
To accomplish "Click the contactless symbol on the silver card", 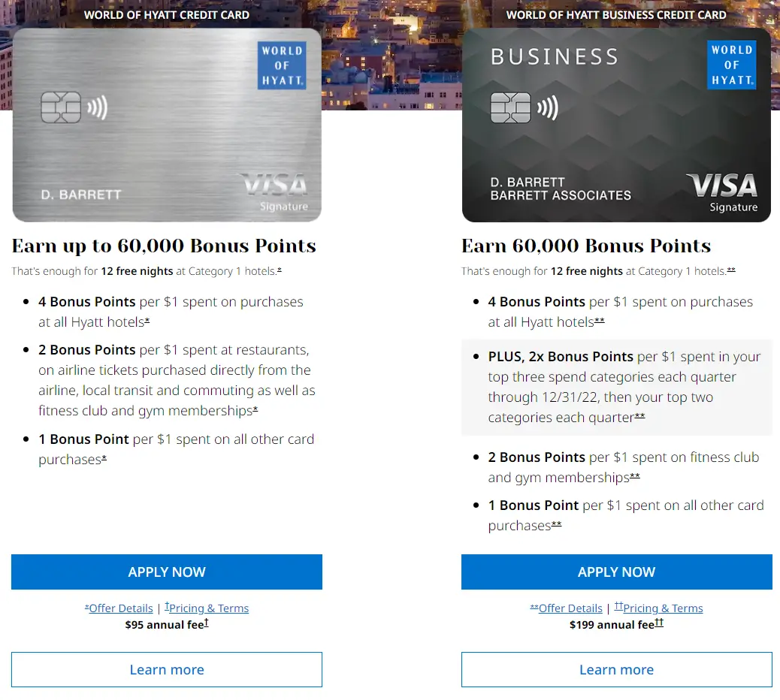I will (98, 109).
